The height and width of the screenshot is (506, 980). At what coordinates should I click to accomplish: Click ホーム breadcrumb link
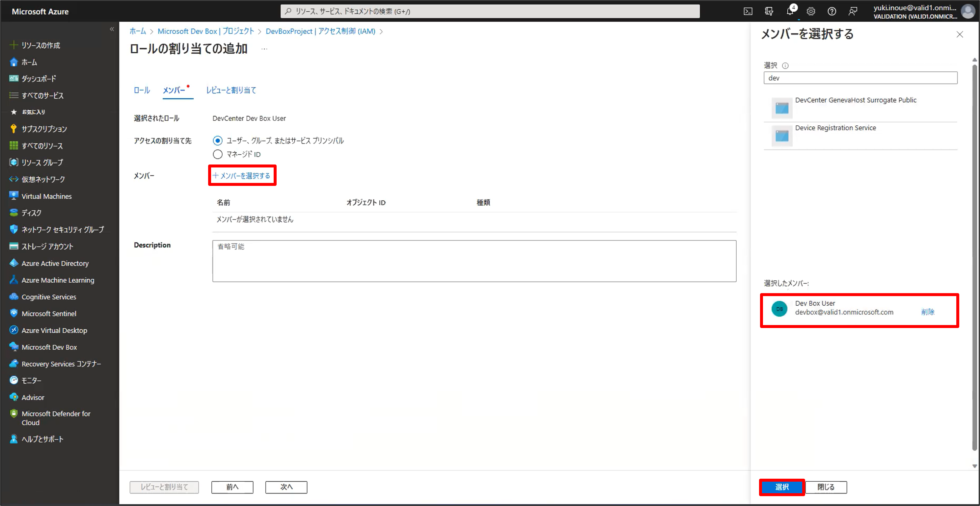pos(138,31)
